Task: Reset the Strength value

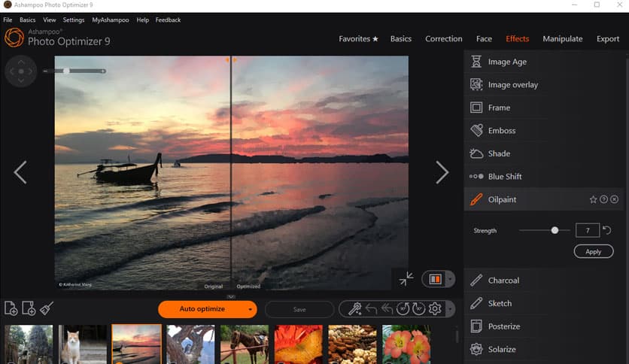Action: click(607, 230)
